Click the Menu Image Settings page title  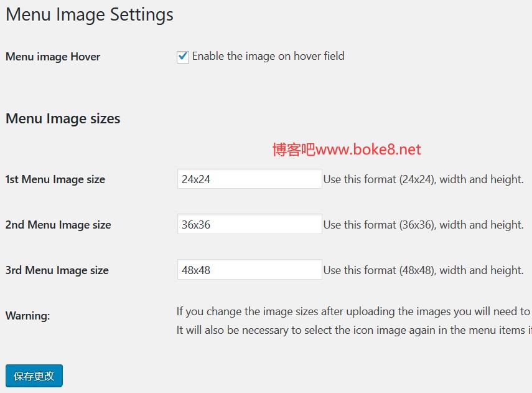[90, 15]
